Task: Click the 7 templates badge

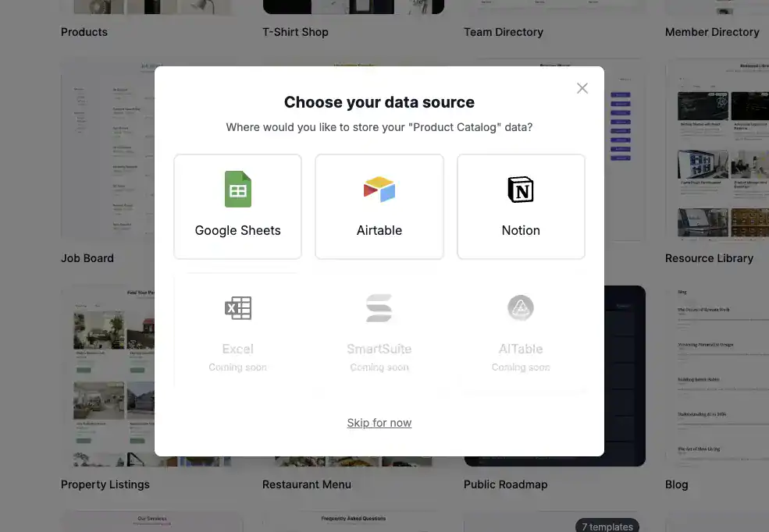Action: [607, 526]
